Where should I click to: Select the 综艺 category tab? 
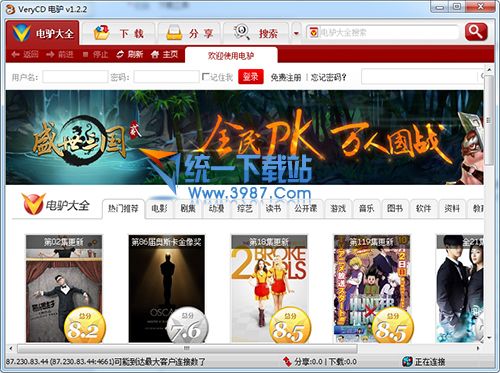point(245,209)
